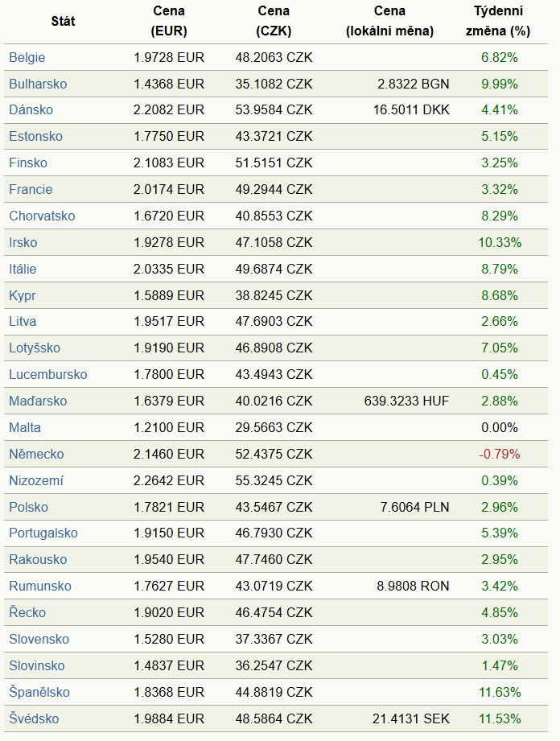Click the Cena (EUR) column header

(x=169, y=21)
